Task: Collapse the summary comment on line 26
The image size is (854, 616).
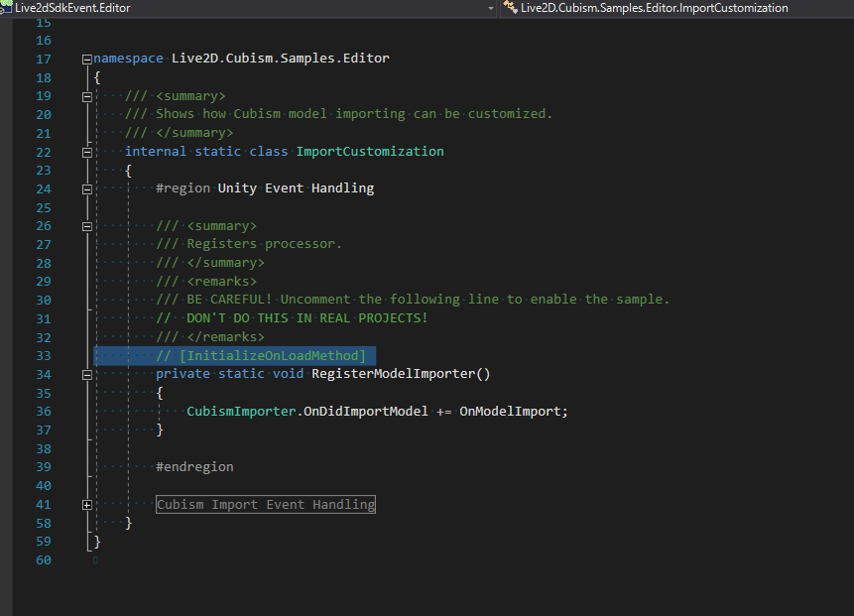Action: pos(87,226)
